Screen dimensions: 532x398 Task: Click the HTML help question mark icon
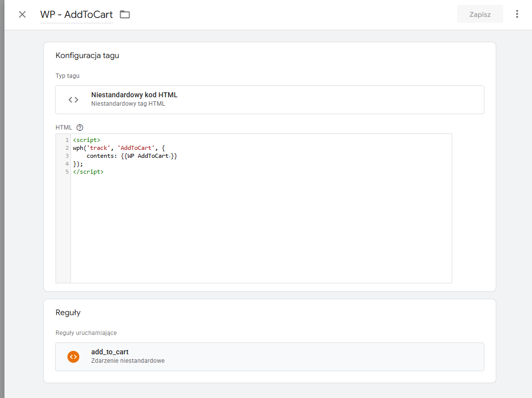[80, 128]
